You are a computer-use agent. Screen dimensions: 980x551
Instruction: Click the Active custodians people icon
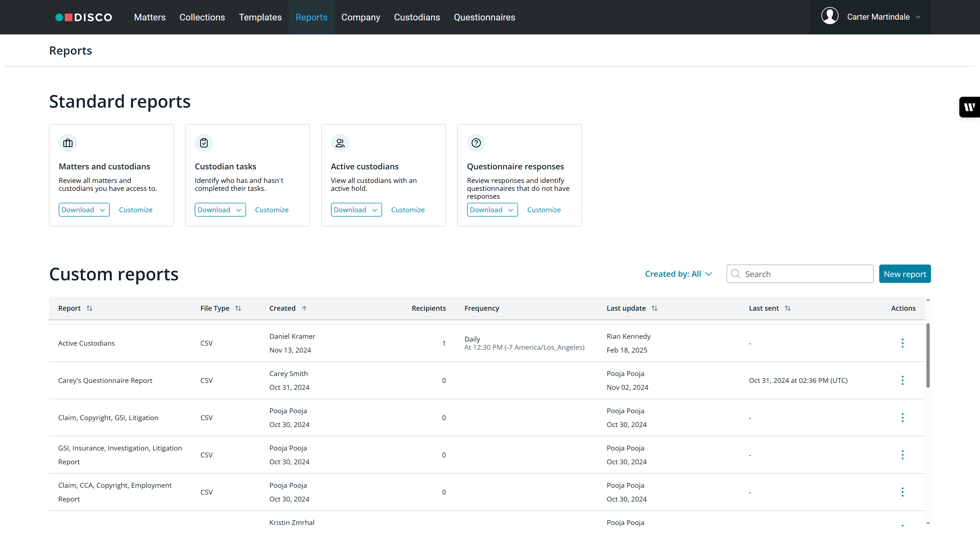(x=340, y=143)
